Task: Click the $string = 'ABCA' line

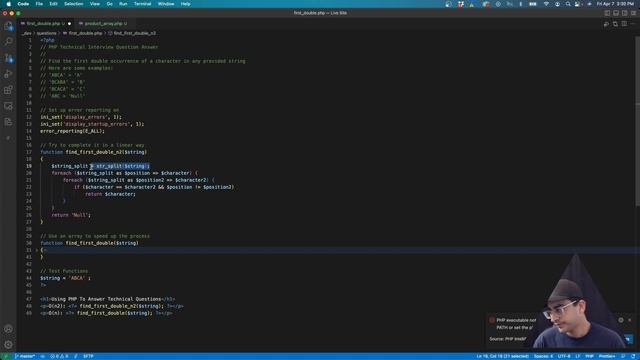Action: pos(65,278)
